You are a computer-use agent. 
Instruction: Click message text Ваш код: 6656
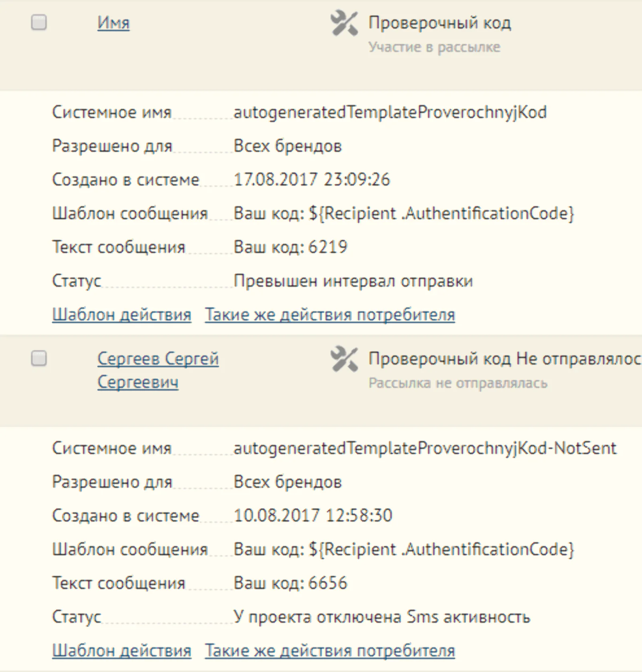point(291,583)
